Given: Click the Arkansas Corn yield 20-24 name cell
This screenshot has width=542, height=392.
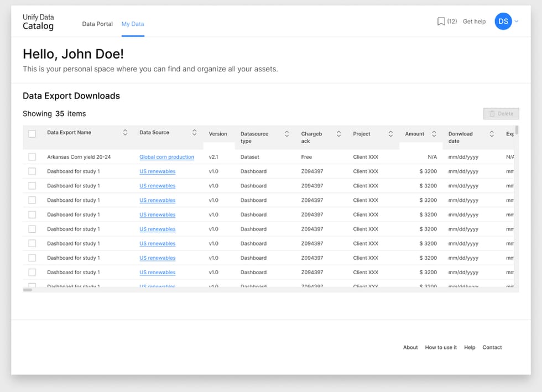Looking at the screenshot, I should point(79,157).
